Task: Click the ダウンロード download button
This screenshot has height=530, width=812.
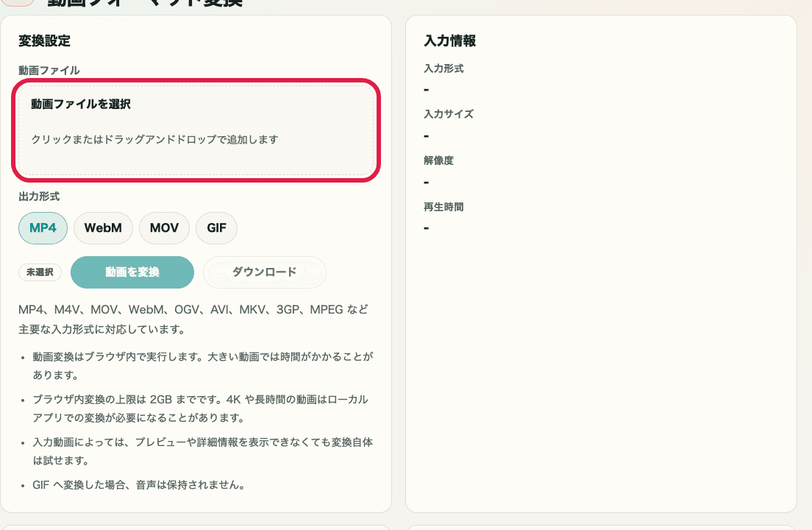Action: [264, 272]
